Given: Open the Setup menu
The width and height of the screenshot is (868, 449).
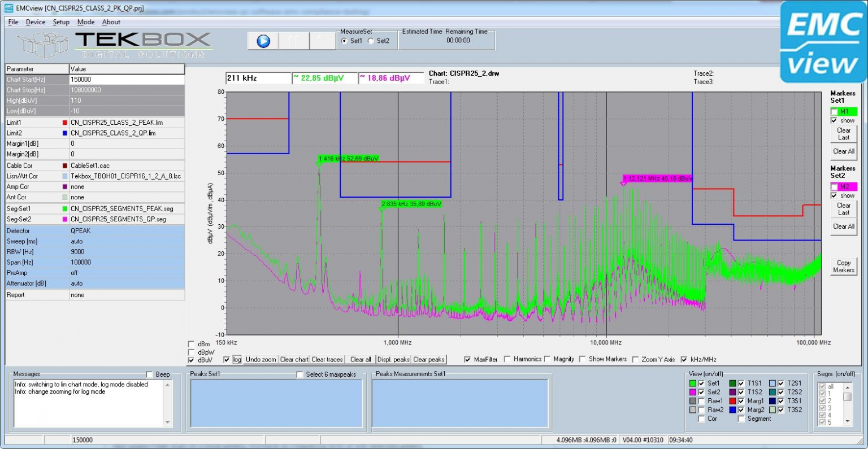Looking at the screenshot, I should [x=60, y=22].
